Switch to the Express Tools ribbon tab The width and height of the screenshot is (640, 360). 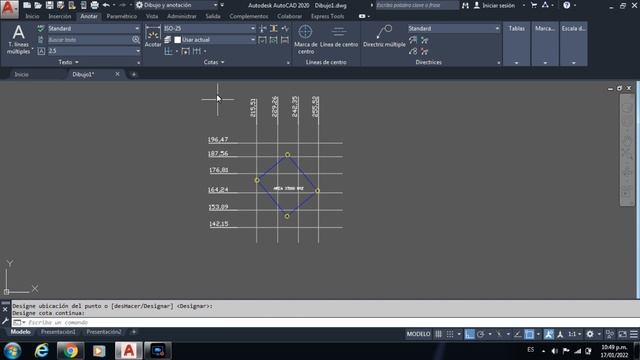(x=327, y=16)
